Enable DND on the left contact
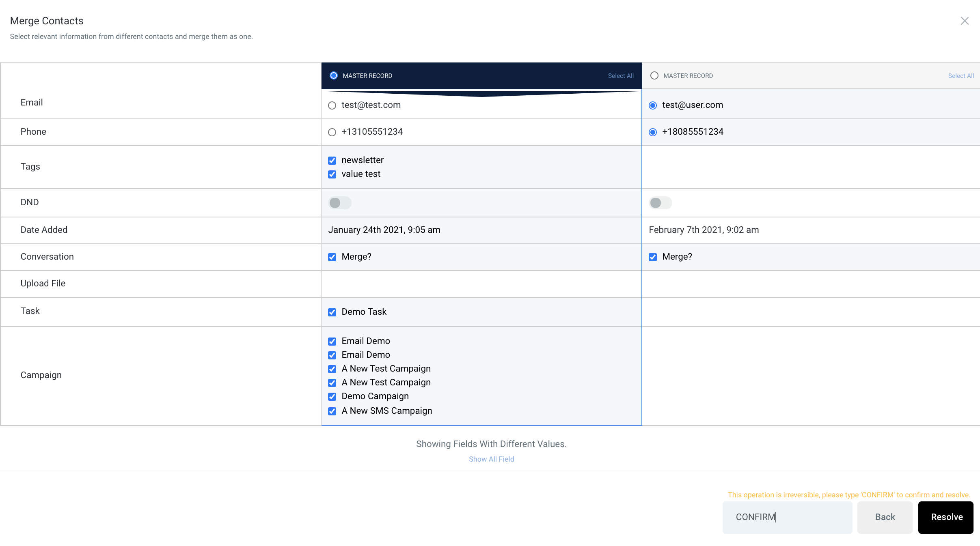980x546 pixels. (x=339, y=202)
